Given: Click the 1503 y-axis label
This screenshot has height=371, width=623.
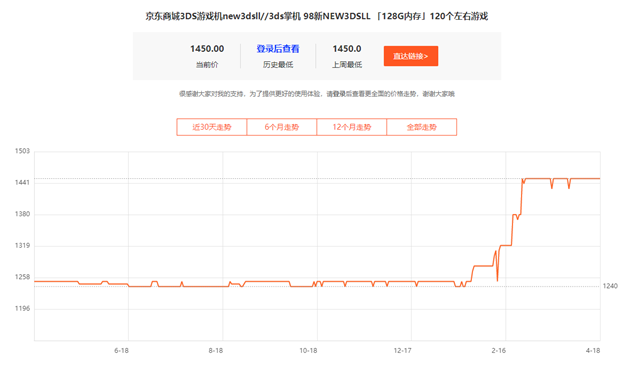Looking at the screenshot, I should [x=22, y=151].
